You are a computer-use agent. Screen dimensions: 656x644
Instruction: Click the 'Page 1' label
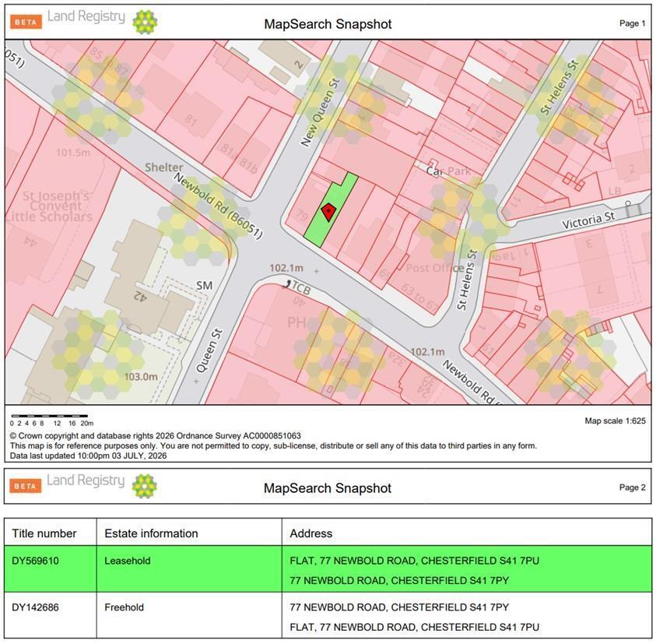tap(632, 23)
